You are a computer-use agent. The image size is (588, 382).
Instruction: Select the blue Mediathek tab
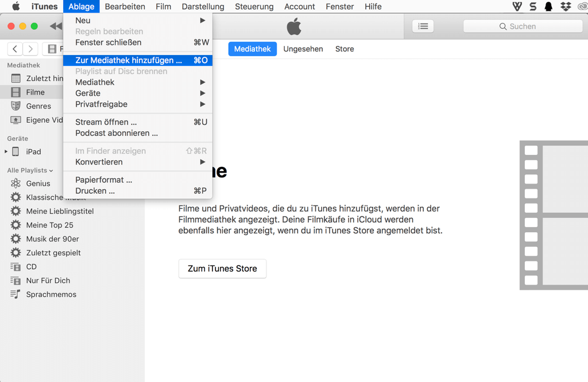click(253, 49)
